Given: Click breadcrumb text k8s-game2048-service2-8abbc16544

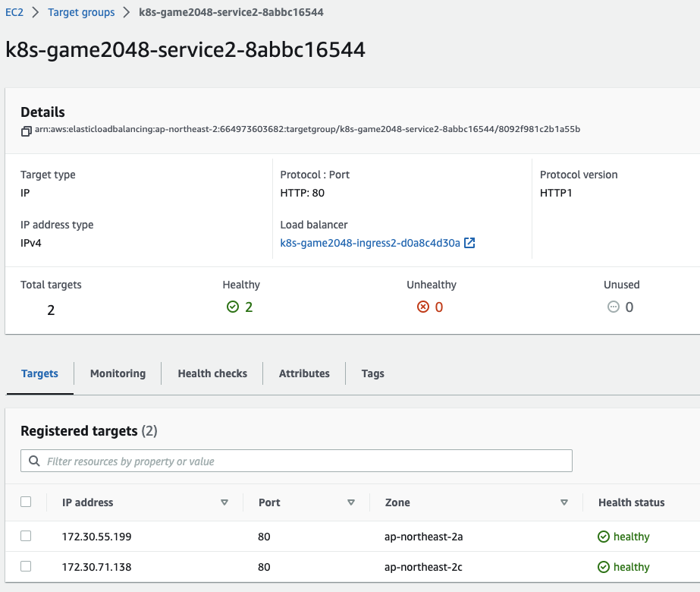Looking at the screenshot, I should pyautogui.click(x=231, y=12).
